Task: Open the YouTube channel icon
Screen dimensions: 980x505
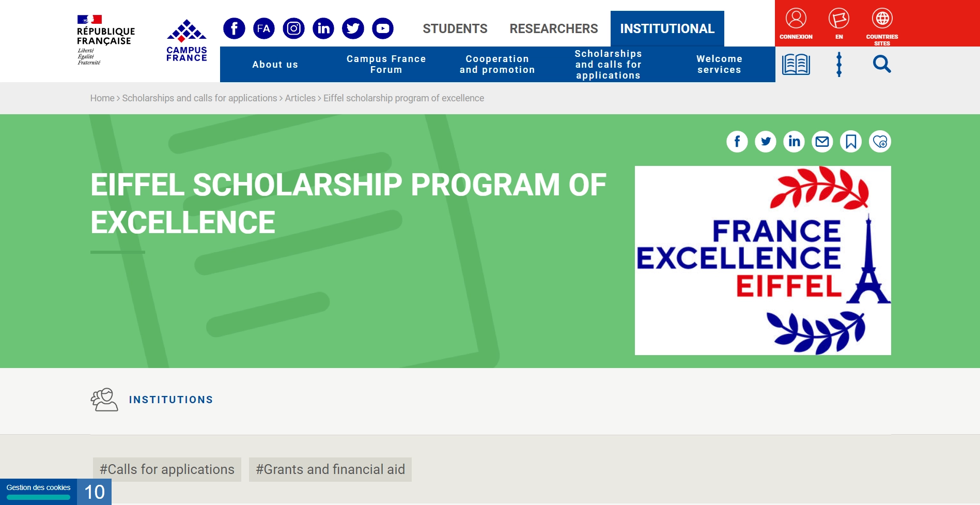Action: click(383, 28)
